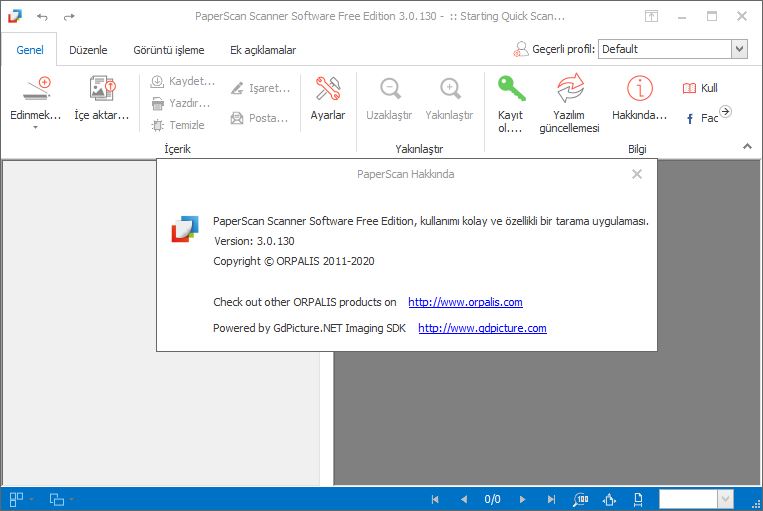Click the redo arrow in title bar
This screenshot has height=511, width=763.
coord(69,17)
